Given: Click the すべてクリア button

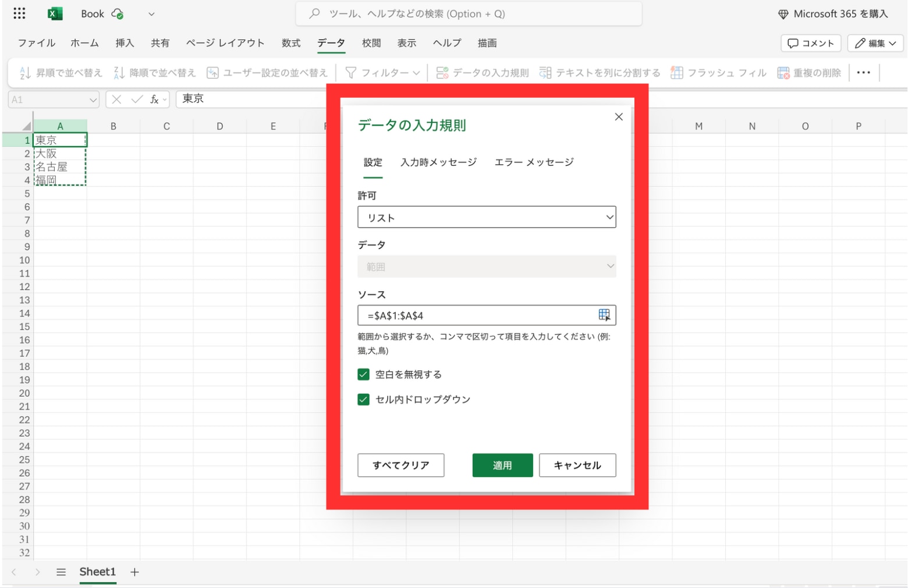Looking at the screenshot, I should tap(400, 465).
